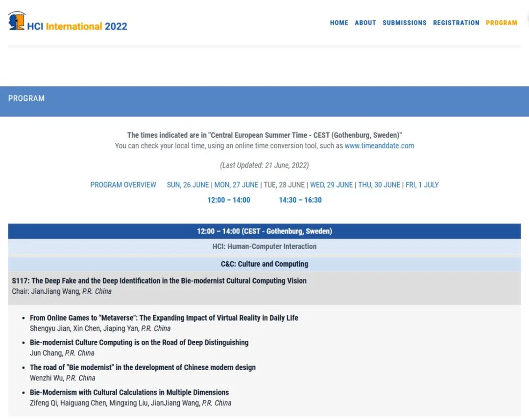The height and width of the screenshot is (420, 529).
Task: Select the PROGRAM nav item
Action: click(501, 23)
